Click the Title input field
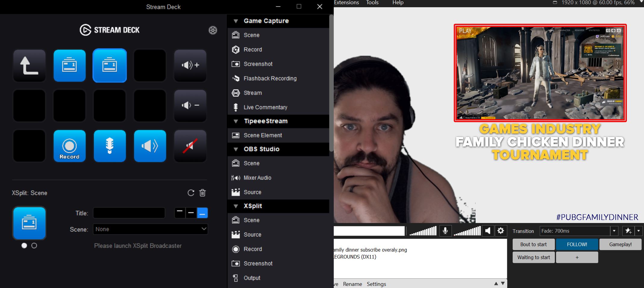 tap(129, 213)
